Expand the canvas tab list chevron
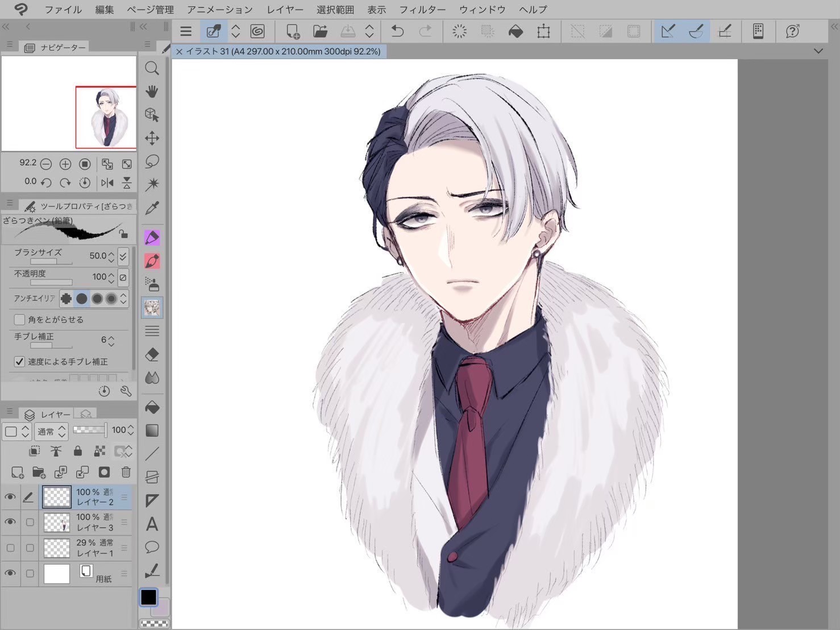This screenshot has height=630, width=840. click(x=818, y=51)
